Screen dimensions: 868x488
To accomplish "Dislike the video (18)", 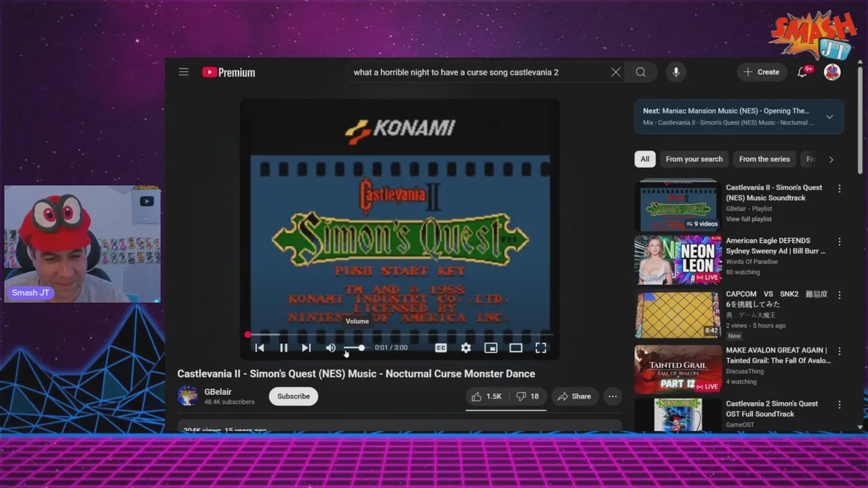I will coord(527,396).
